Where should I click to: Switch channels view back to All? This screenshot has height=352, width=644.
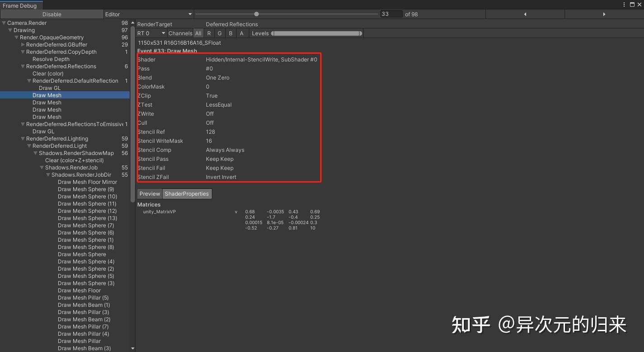(x=198, y=33)
